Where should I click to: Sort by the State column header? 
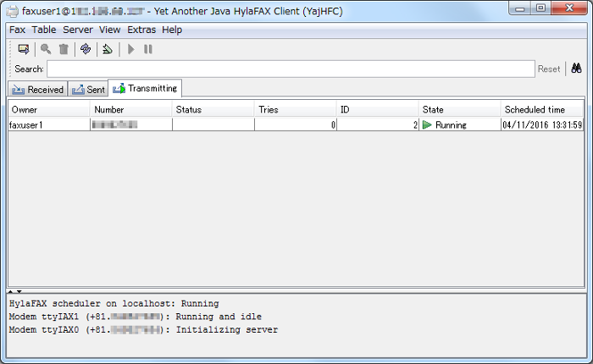tap(460, 109)
